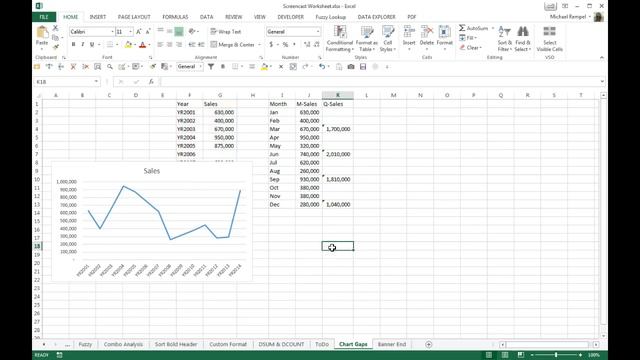Open Find & Select binoculars
This screenshot has height=360, width=640.
tap(522, 38)
